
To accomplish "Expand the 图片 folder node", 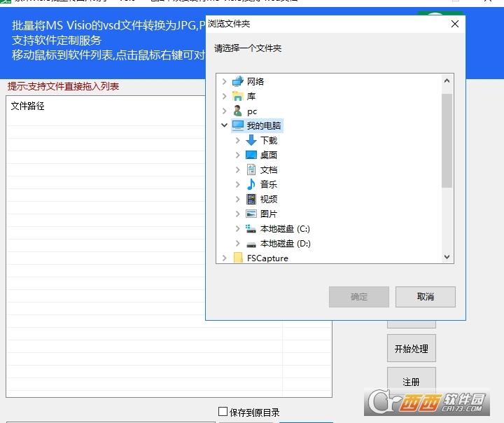I will [237, 214].
